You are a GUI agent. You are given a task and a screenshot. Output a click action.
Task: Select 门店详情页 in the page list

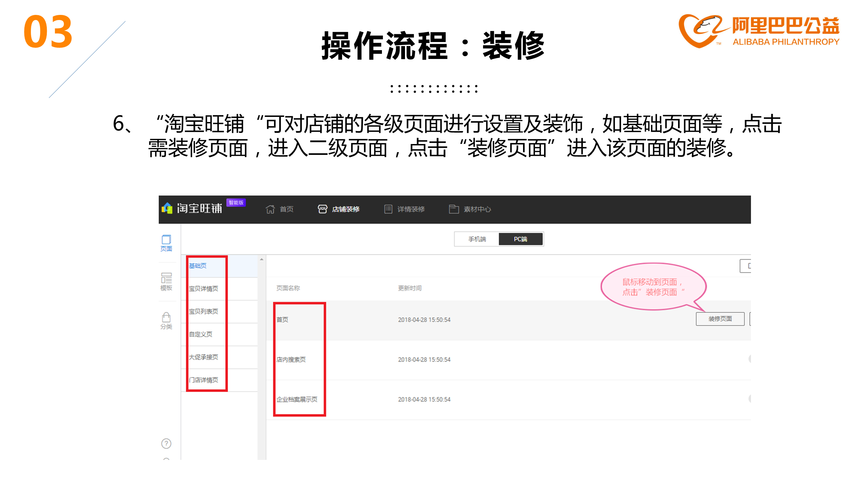click(x=219, y=380)
